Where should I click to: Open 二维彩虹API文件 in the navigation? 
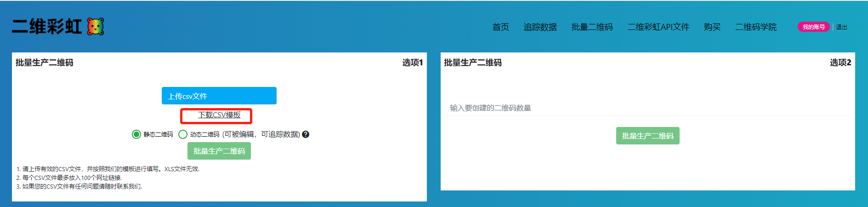click(x=658, y=27)
